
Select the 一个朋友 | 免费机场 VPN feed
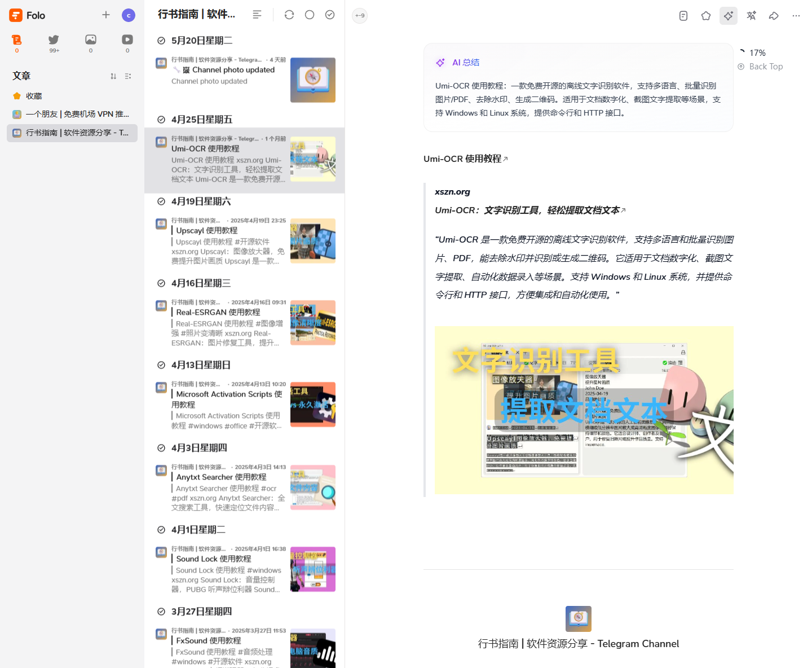coord(72,114)
